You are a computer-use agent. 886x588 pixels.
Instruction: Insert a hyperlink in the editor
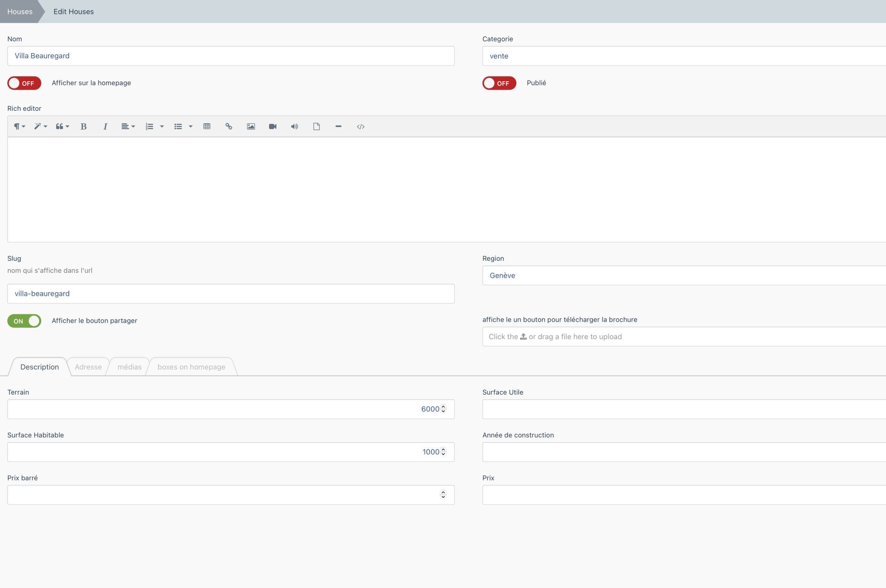tap(228, 126)
